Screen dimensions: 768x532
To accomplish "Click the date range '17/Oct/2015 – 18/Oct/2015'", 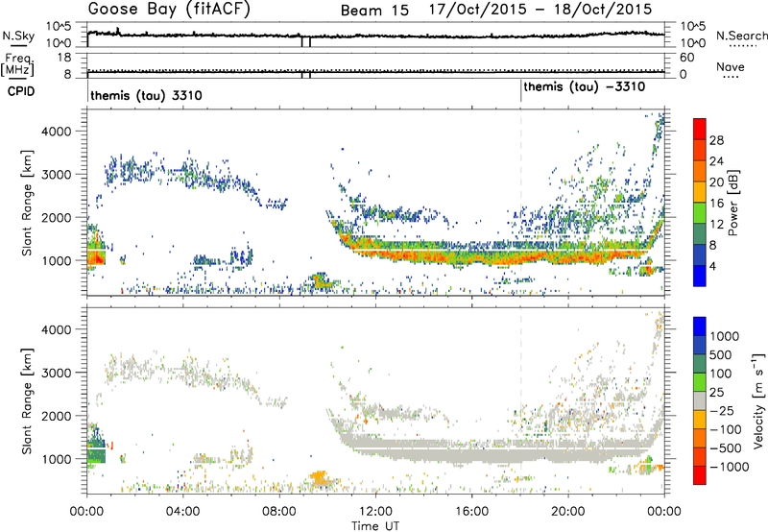I will [x=540, y=10].
